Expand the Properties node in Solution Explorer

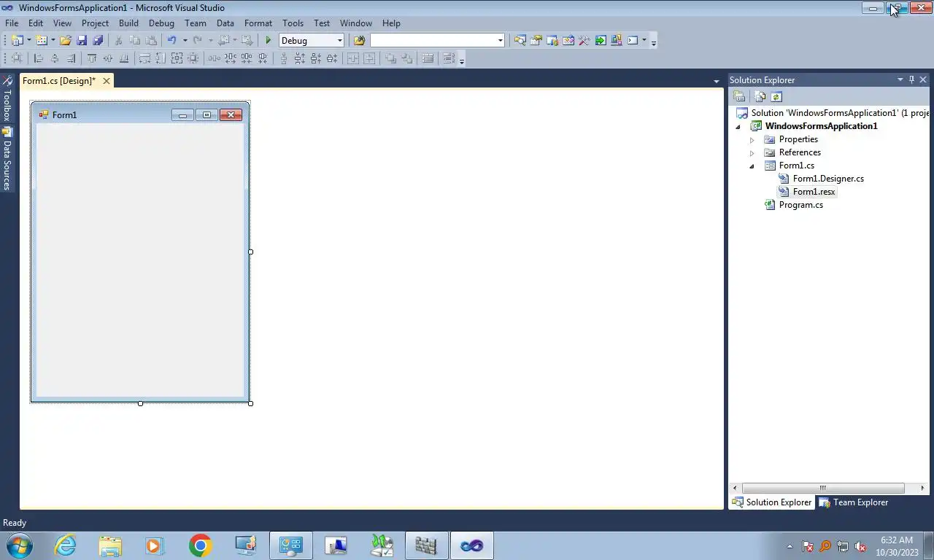coord(752,139)
